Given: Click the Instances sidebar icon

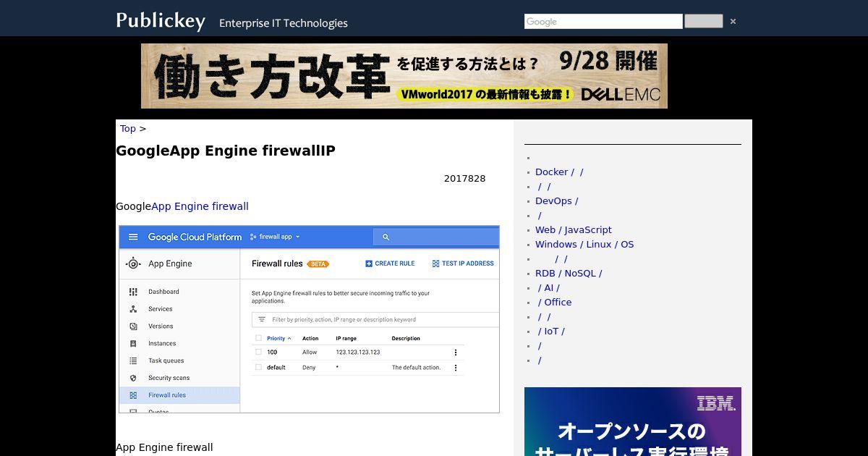Looking at the screenshot, I should click(133, 344).
